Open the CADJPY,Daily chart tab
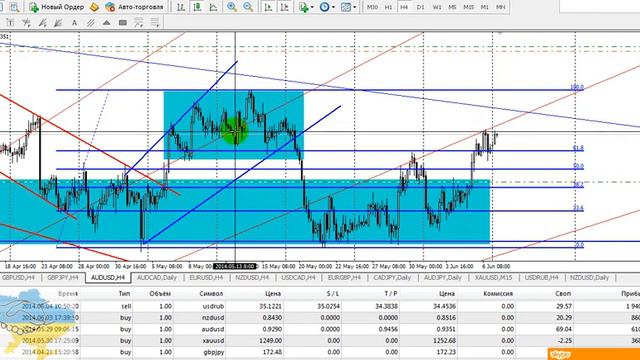 pyautogui.click(x=392, y=278)
